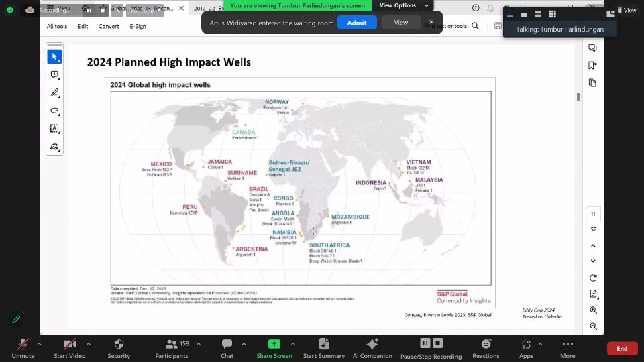Open the Convert menu

(x=109, y=26)
